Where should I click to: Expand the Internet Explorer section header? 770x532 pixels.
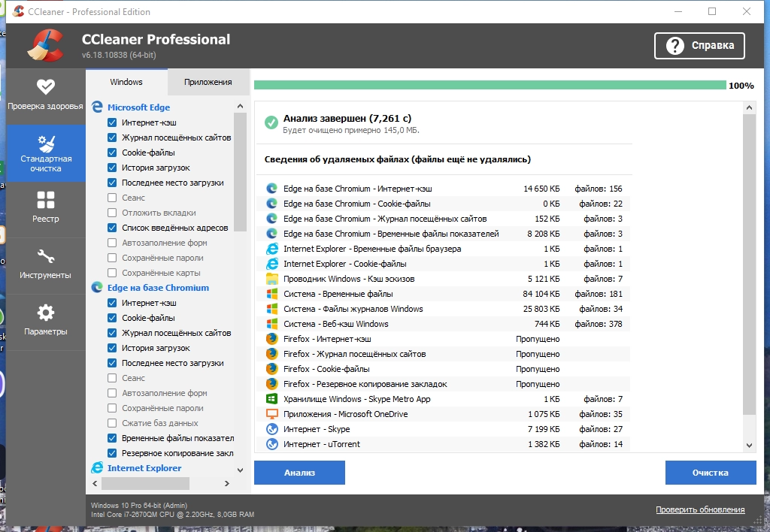click(x=144, y=468)
